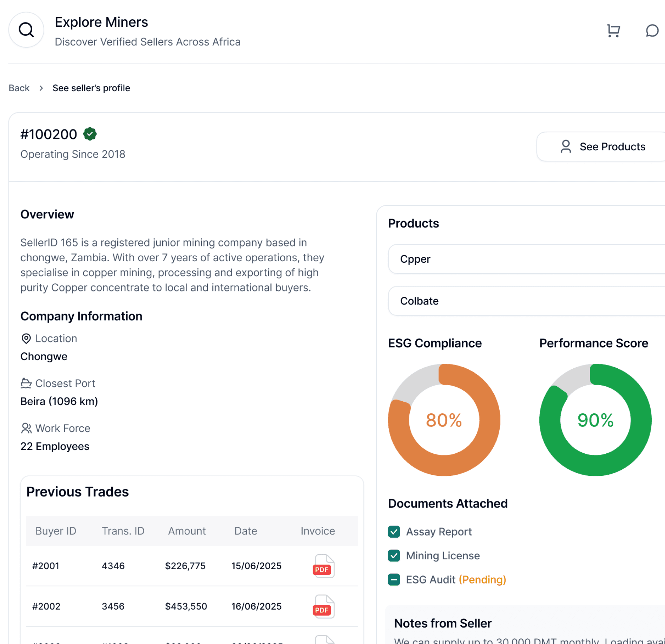Click the ESG Compliance 80% donut chart
Image resolution: width=665 pixels, height=644 pixels.
tap(444, 420)
